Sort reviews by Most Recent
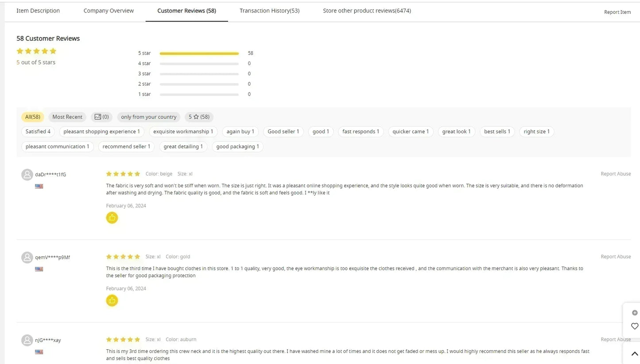Image resolution: width=640 pixels, height=364 pixels. click(67, 117)
